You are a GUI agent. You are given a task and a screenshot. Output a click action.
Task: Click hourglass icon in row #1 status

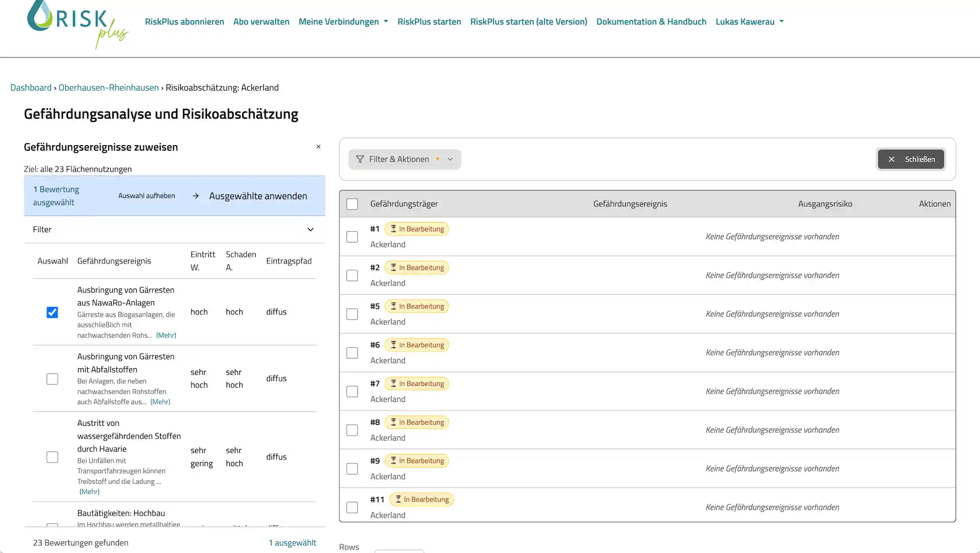[x=394, y=229]
